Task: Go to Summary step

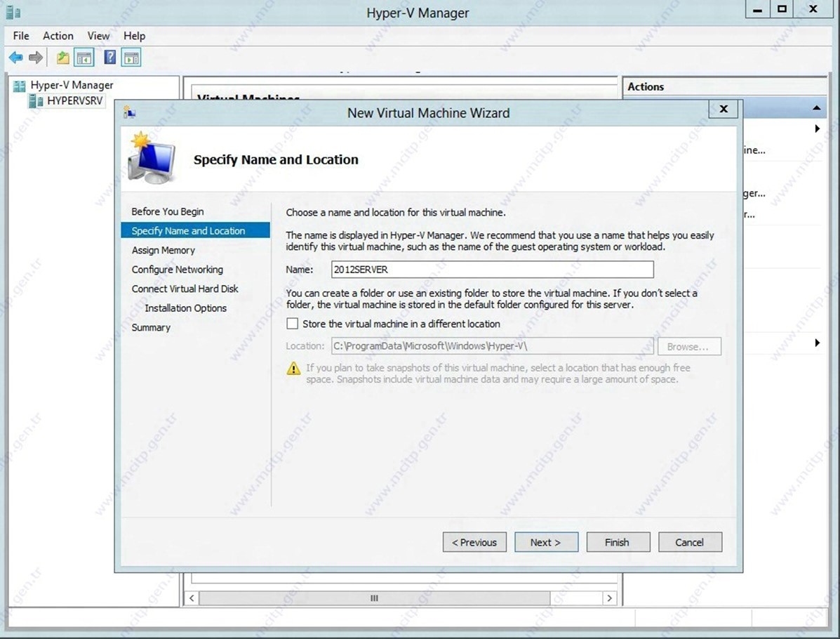Action: (x=151, y=327)
